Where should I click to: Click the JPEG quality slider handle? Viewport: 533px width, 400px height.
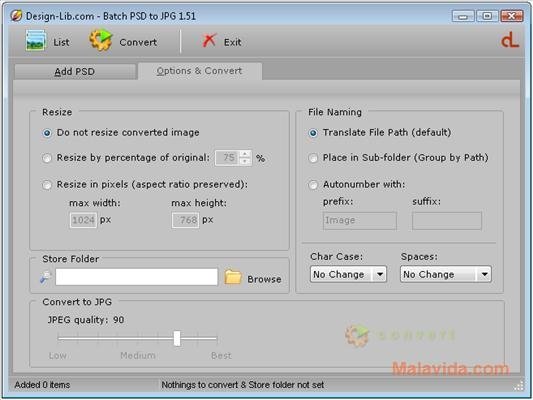tap(177, 338)
